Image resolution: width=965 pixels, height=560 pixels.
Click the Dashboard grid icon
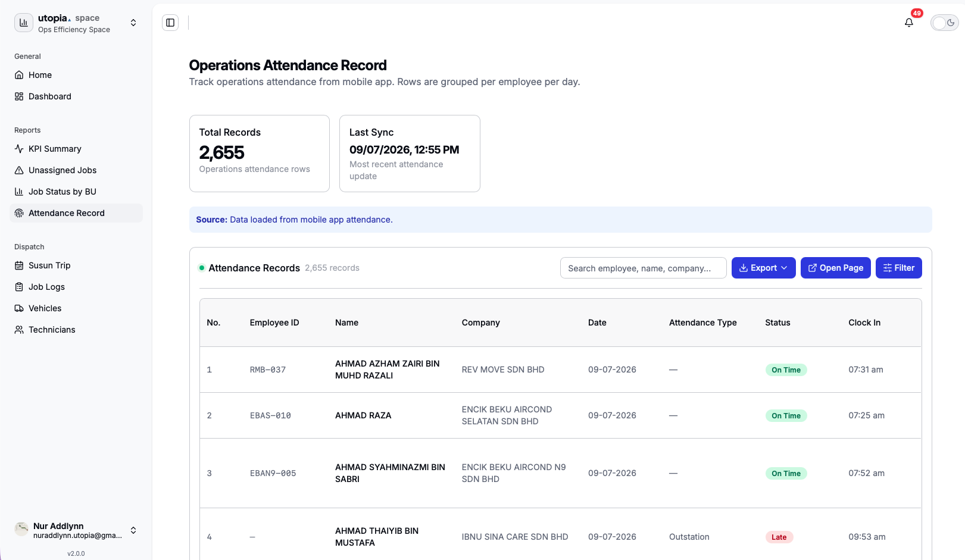tap(19, 96)
